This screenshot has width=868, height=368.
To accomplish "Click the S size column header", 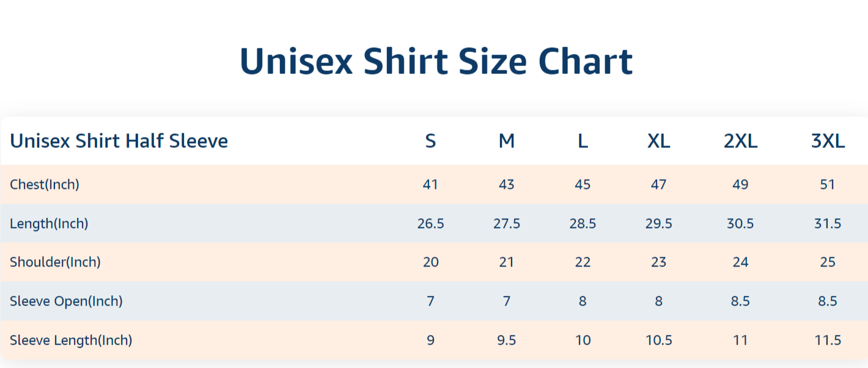I will pyautogui.click(x=430, y=141).
